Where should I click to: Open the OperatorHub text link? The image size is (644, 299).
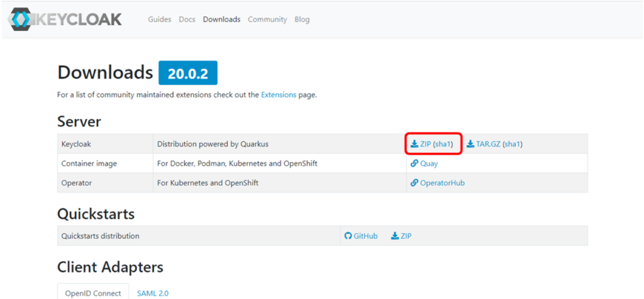(442, 183)
